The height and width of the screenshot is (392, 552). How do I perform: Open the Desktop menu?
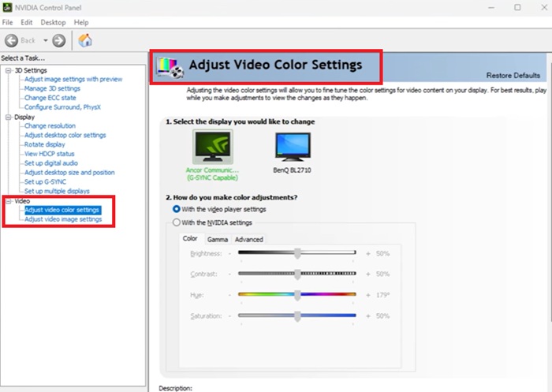click(53, 22)
